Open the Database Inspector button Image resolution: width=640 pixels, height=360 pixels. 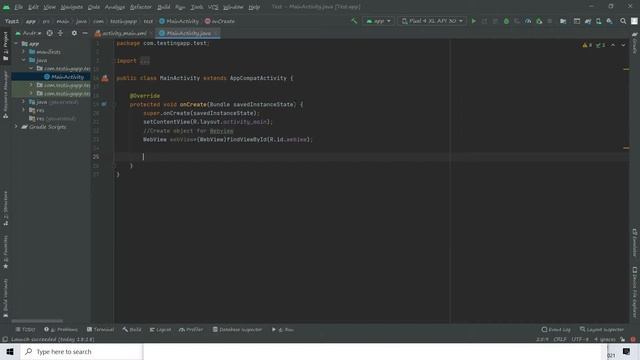(x=237, y=329)
